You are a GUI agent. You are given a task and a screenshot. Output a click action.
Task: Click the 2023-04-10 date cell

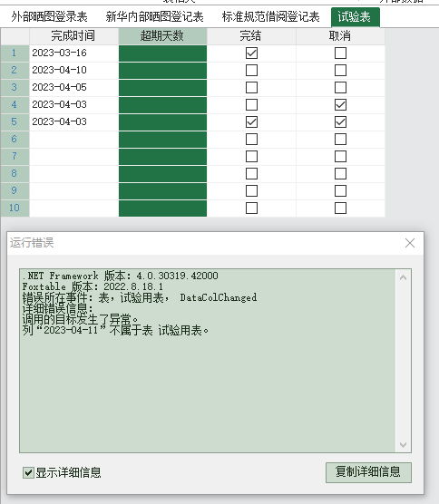click(73, 70)
